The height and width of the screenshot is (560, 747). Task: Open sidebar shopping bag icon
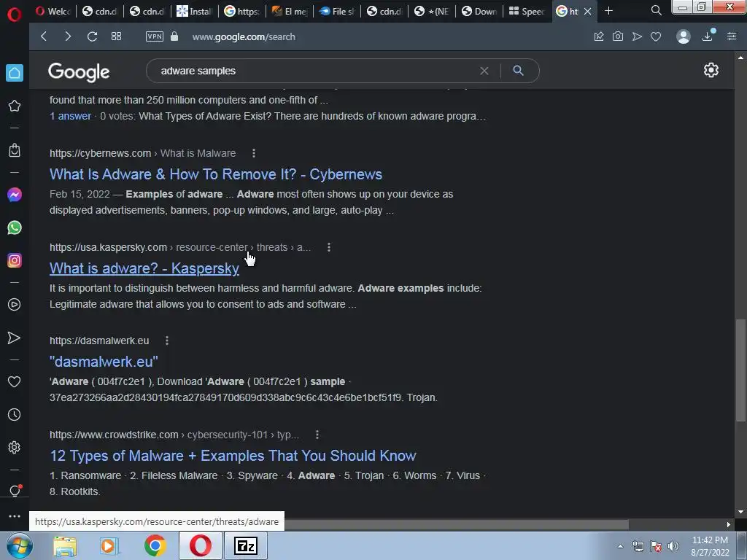(x=15, y=150)
